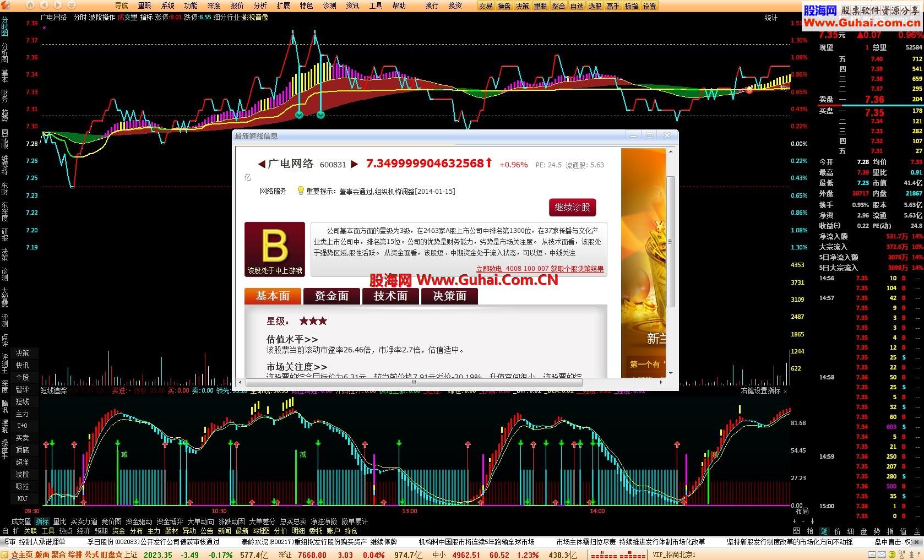This screenshot has height=560, width=924.
Task: Select the 基本面 tab in dialog
Action: click(273, 296)
